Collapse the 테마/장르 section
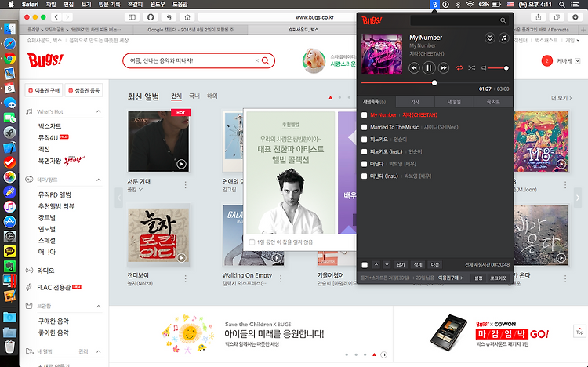The height and width of the screenshot is (367, 588). pos(98,180)
